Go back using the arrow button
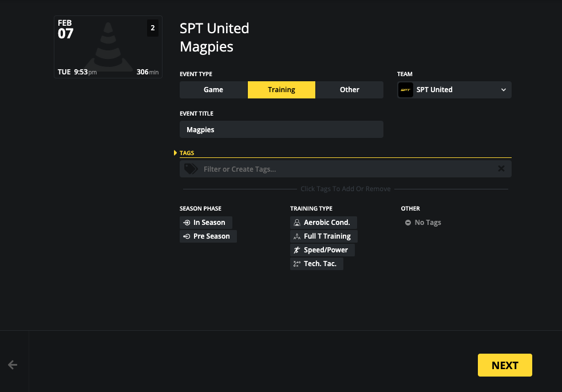This screenshot has width=562, height=392. click(13, 365)
